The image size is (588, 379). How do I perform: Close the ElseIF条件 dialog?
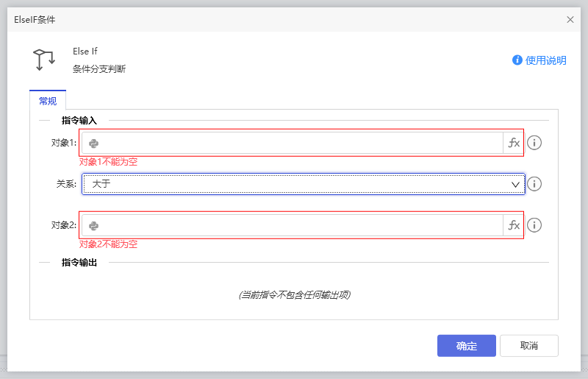(570, 20)
